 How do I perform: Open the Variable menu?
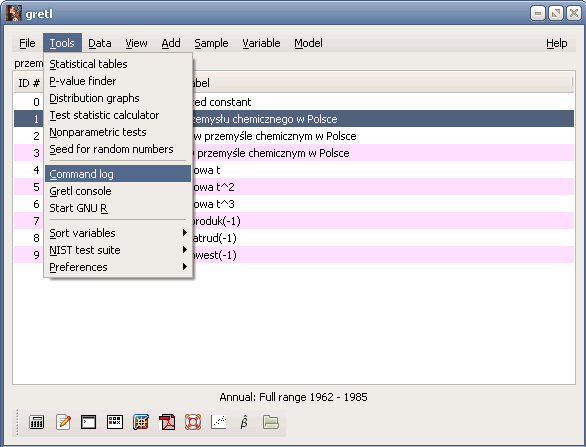[261, 43]
